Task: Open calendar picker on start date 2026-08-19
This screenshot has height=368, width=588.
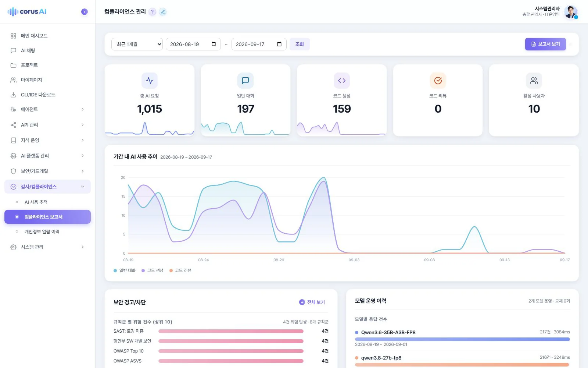Action: [x=214, y=44]
